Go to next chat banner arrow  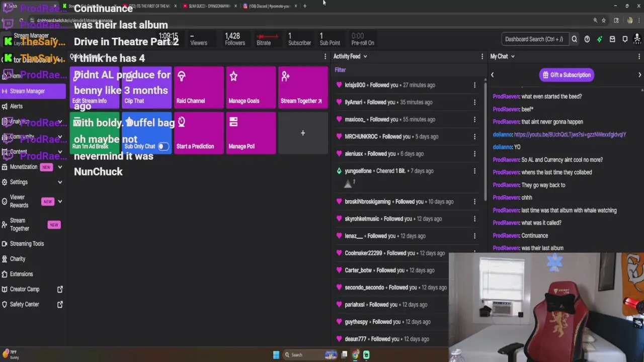(639, 75)
